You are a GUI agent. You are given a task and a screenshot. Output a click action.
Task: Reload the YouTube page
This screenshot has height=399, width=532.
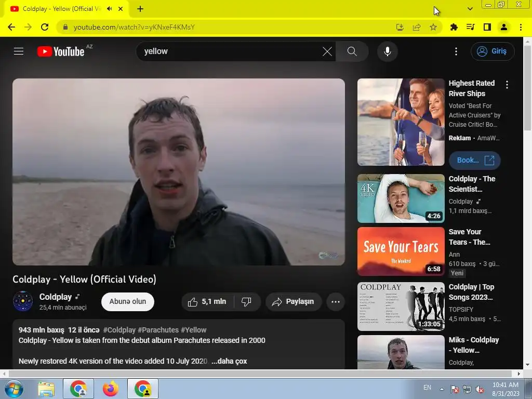(45, 27)
